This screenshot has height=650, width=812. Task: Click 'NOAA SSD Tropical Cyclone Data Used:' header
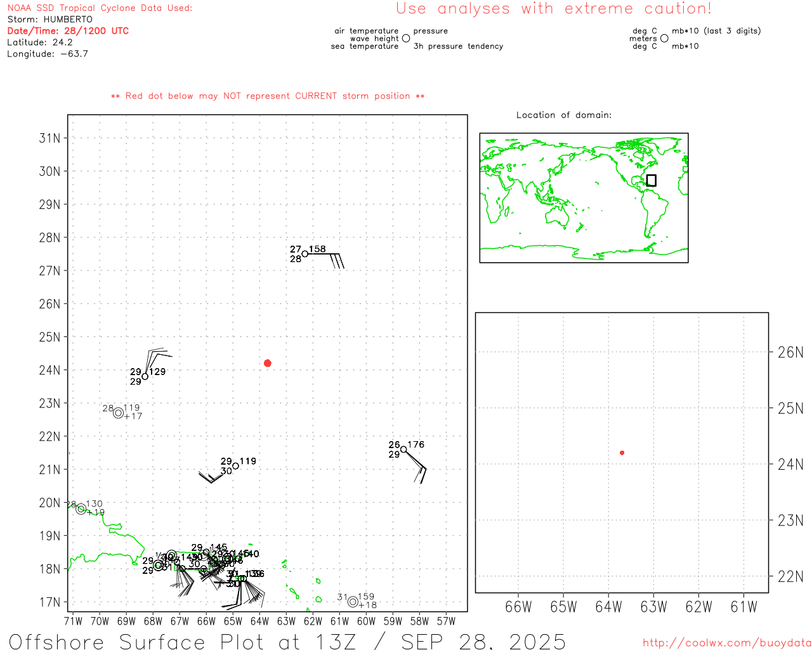pos(100,8)
